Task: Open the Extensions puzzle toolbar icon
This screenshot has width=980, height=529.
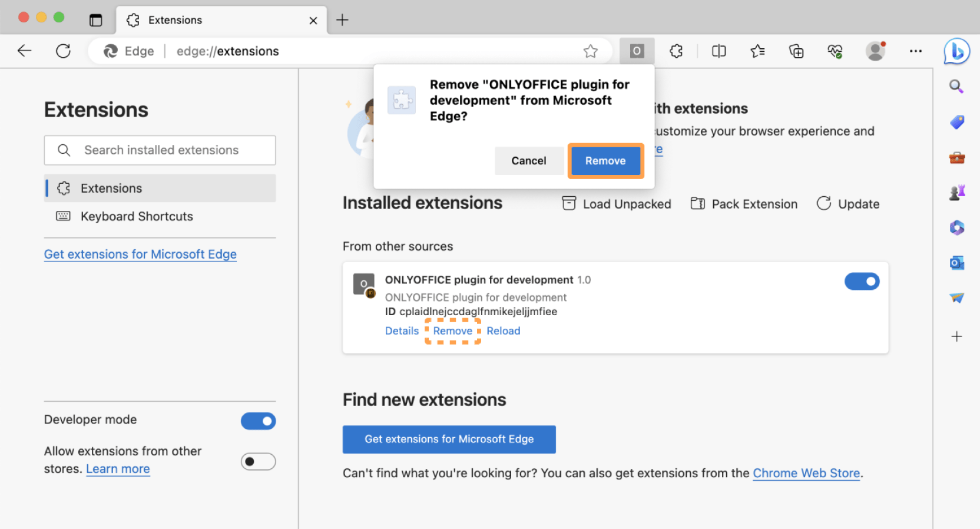Action: pyautogui.click(x=676, y=51)
